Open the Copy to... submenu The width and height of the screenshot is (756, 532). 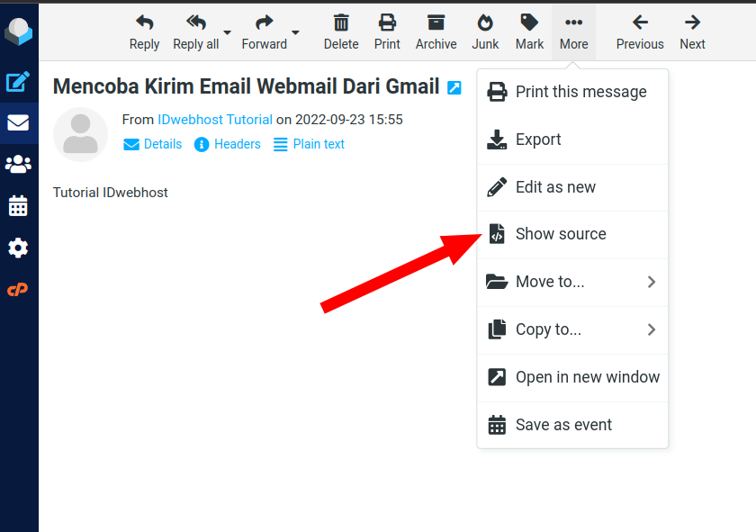572,329
